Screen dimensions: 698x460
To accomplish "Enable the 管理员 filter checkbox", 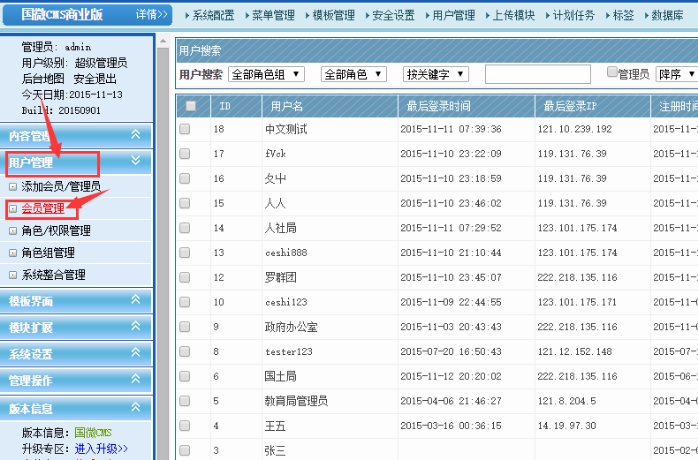I will (x=613, y=73).
